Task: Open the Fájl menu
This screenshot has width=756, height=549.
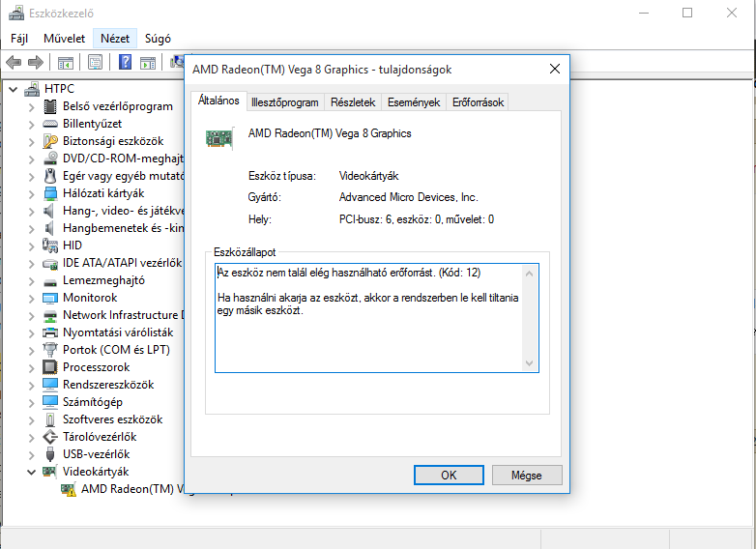Action: tap(19, 39)
